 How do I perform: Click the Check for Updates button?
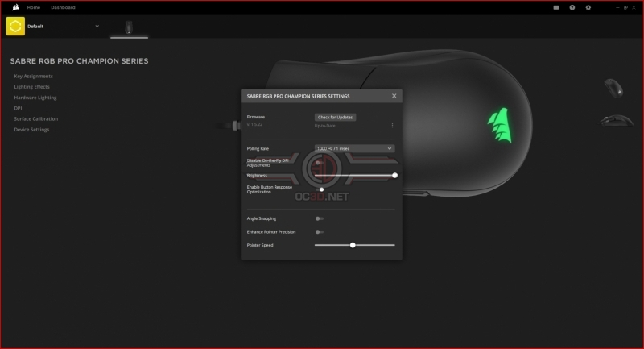click(x=335, y=117)
